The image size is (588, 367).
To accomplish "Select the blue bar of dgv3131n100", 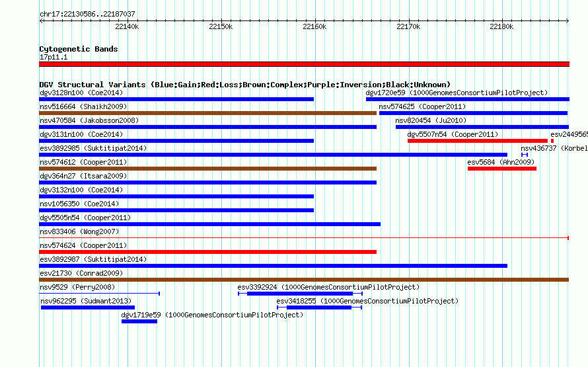I will pos(176,141).
